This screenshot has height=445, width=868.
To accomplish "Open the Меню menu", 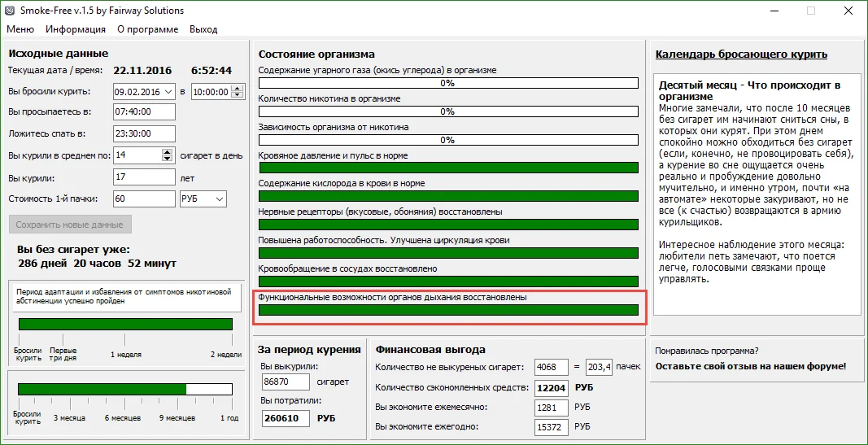I will click(20, 29).
